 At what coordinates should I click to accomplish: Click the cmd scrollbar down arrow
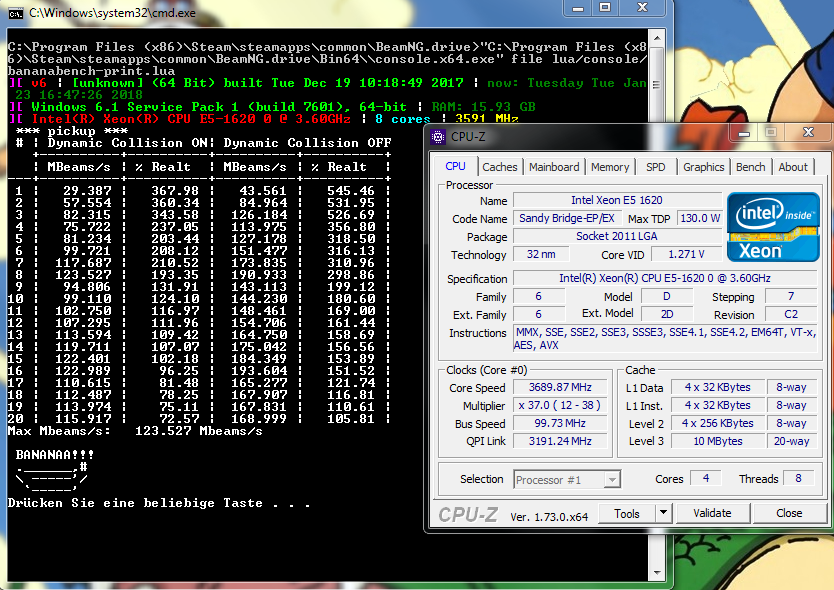click(x=657, y=572)
